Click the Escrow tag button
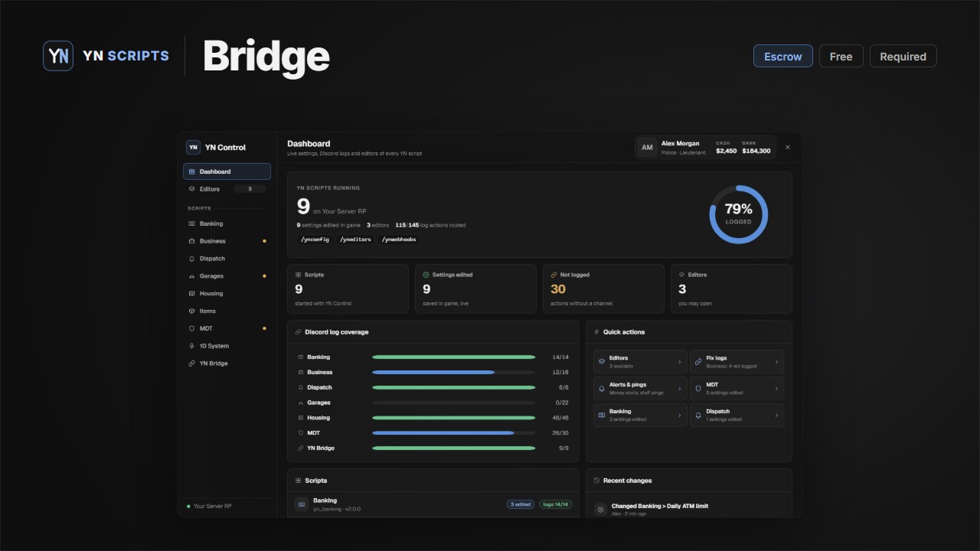Image resolution: width=980 pixels, height=551 pixels. [x=783, y=56]
